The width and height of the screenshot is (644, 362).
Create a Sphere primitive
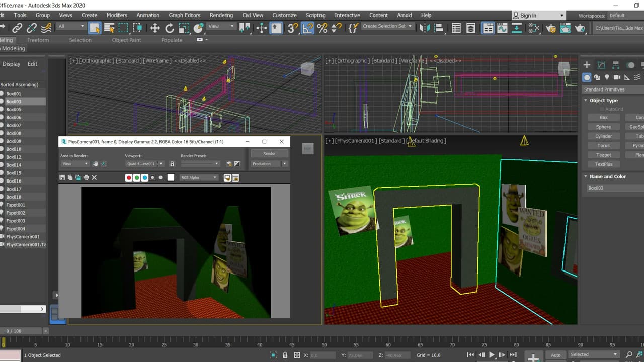point(603,127)
